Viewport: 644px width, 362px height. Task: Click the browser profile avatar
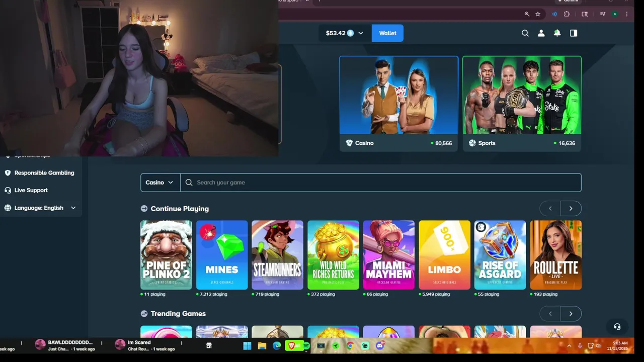tap(615, 14)
